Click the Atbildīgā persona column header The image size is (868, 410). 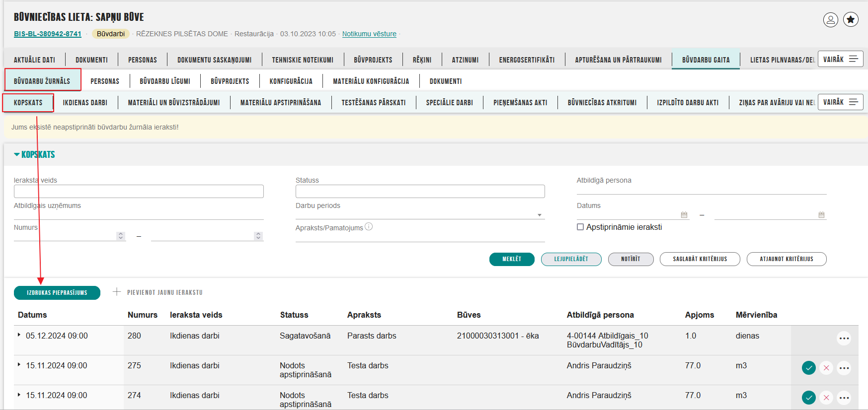point(600,315)
